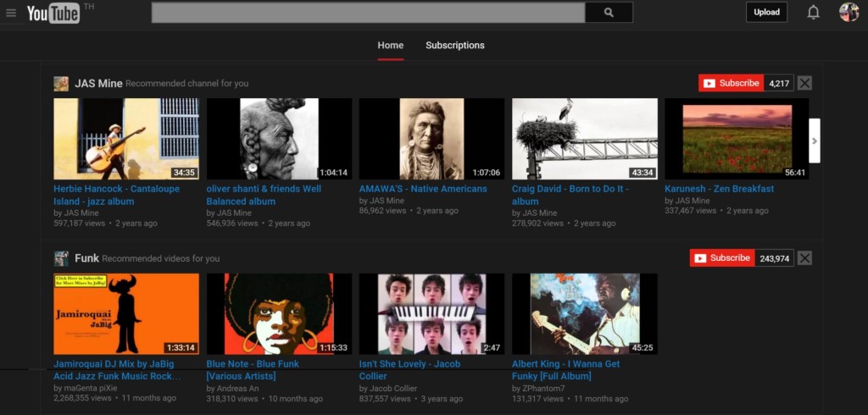Click the Funk channel avatar icon
The image size is (868, 415).
click(61, 258)
